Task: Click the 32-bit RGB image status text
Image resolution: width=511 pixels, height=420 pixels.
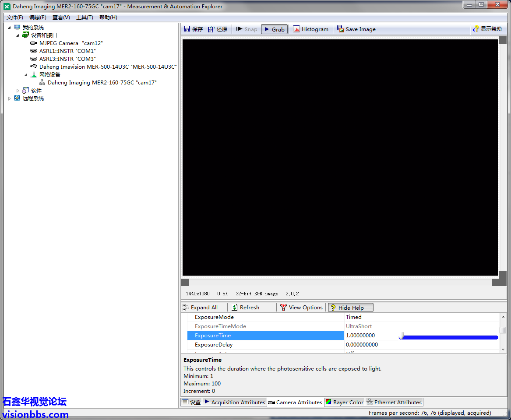Action: click(257, 294)
